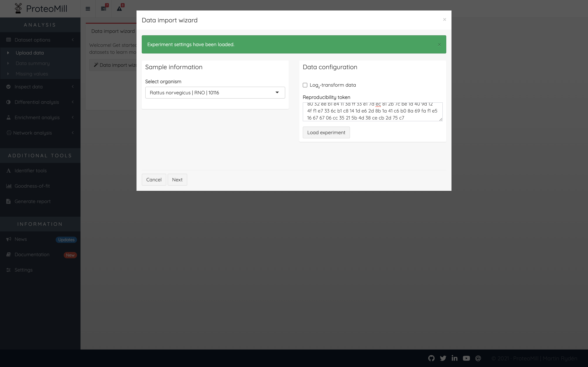This screenshot has height=367, width=588.
Task: Enable the Log2-transform data checkbox
Action: pyautogui.click(x=305, y=85)
